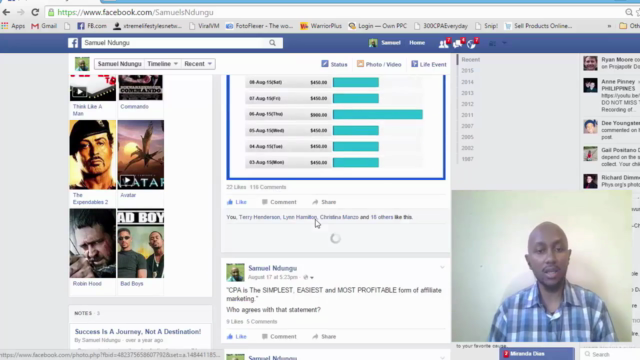The image size is (640, 360).
Task: Open Think Like A Man movie link
Action: (87, 110)
